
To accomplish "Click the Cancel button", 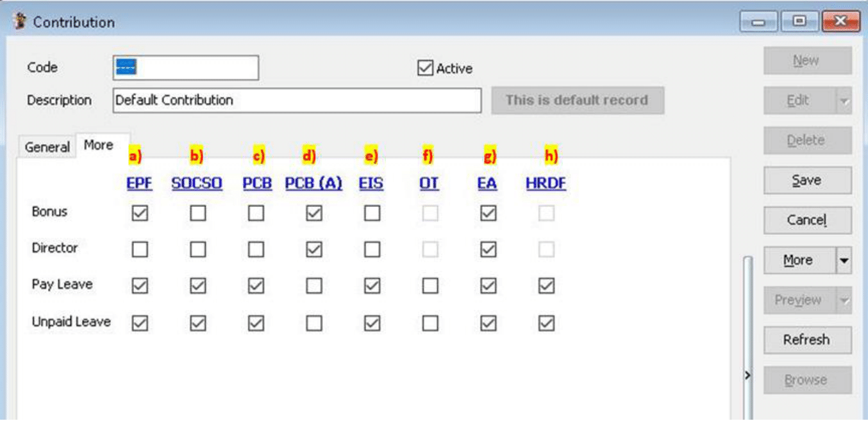I will (x=806, y=220).
